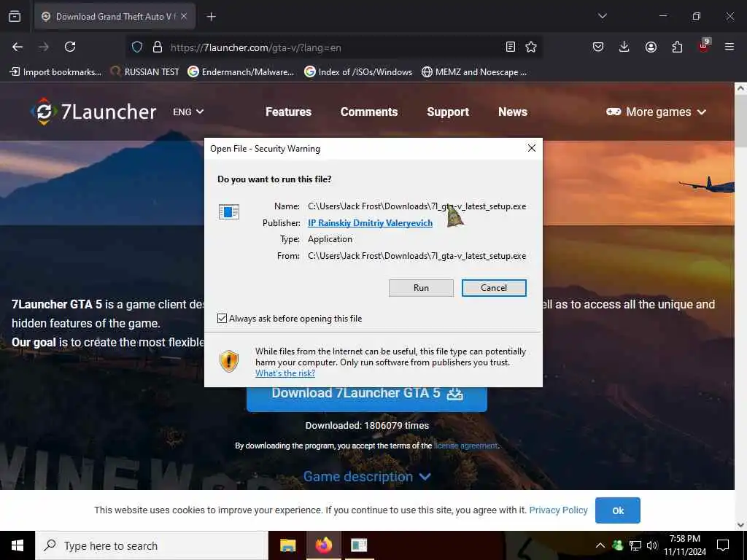The width and height of the screenshot is (747, 560).
Task: Open the What's the risk? link
Action: tap(285, 373)
